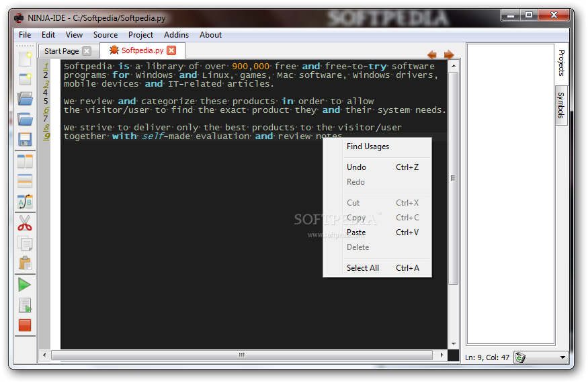The image size is (588, 383).
Task: Open the View menu
Action: (74, 35)
